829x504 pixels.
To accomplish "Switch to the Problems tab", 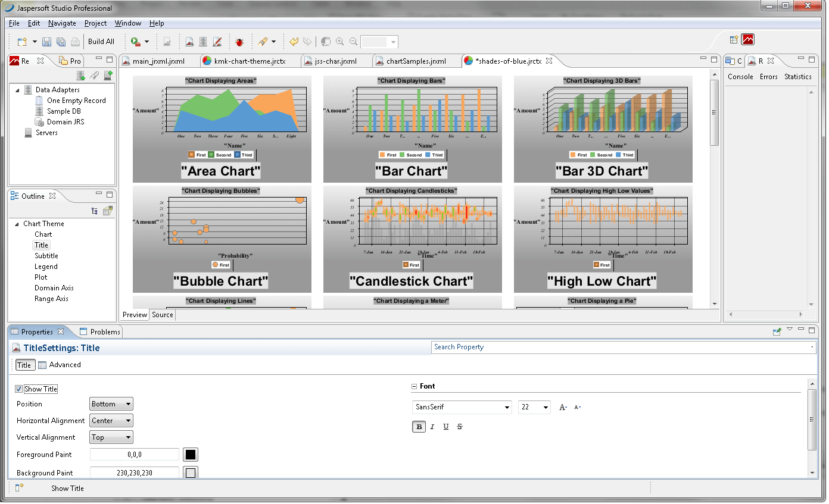I will point(99,332).
